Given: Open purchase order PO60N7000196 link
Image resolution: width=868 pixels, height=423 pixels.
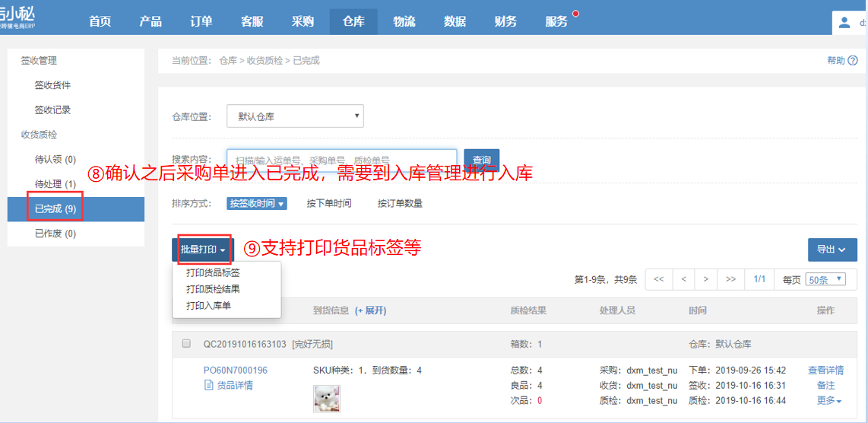Looking at the screenshot, I should pos(236,371).
